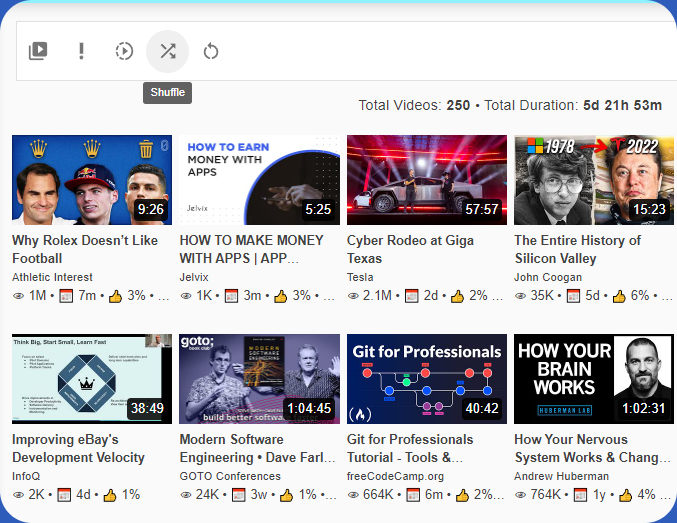Click the '764K' view count text

coord(546,495)
